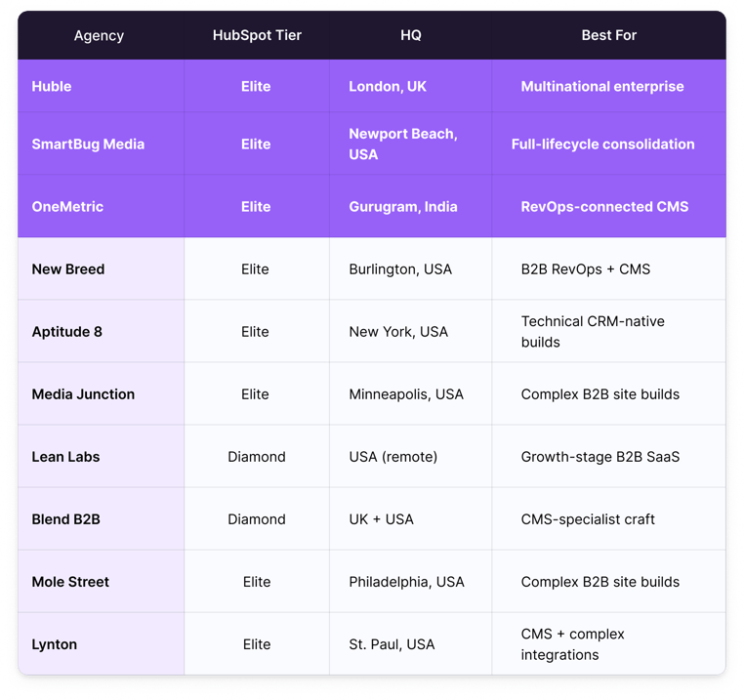Click Aptitude 8 agency name
Image resolution: width=744 pixels, height=700 pixels.
pos(67,332)
